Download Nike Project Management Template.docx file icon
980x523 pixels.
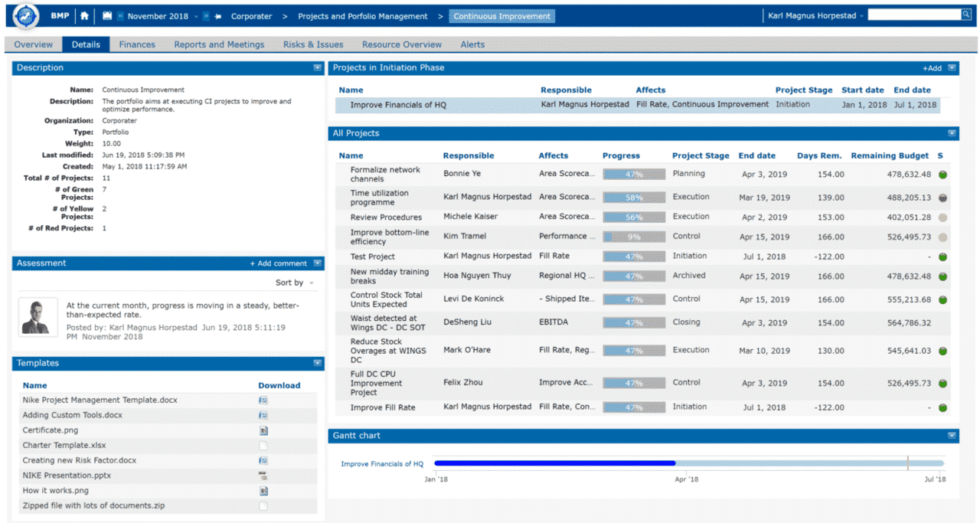click(x=263, y=400)
